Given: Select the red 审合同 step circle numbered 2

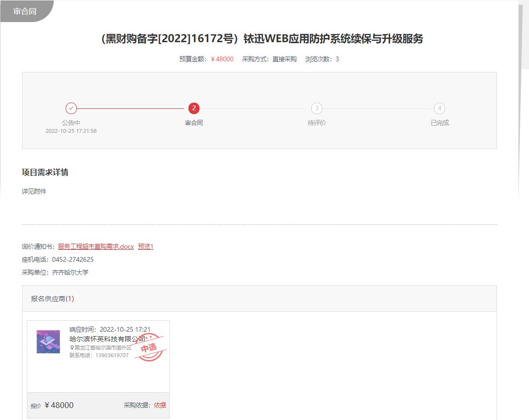Looking at the screenshot, I should click(x=194, y=108).
